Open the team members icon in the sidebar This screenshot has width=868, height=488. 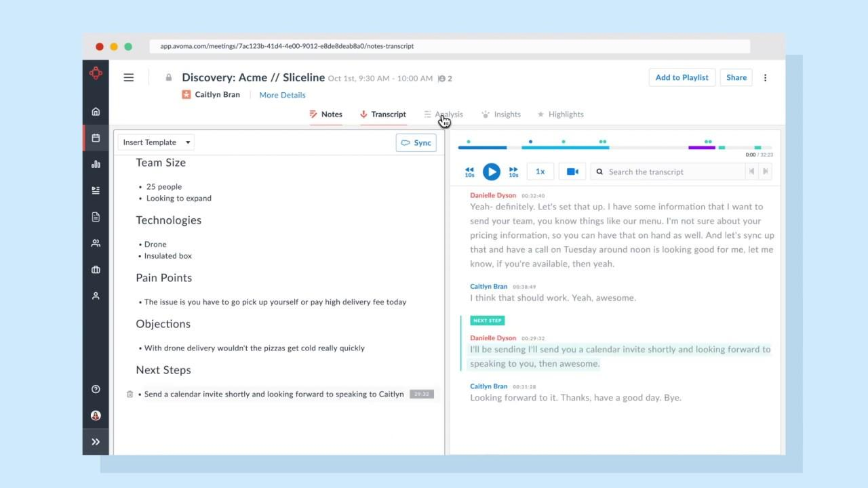tap(96, 243)
